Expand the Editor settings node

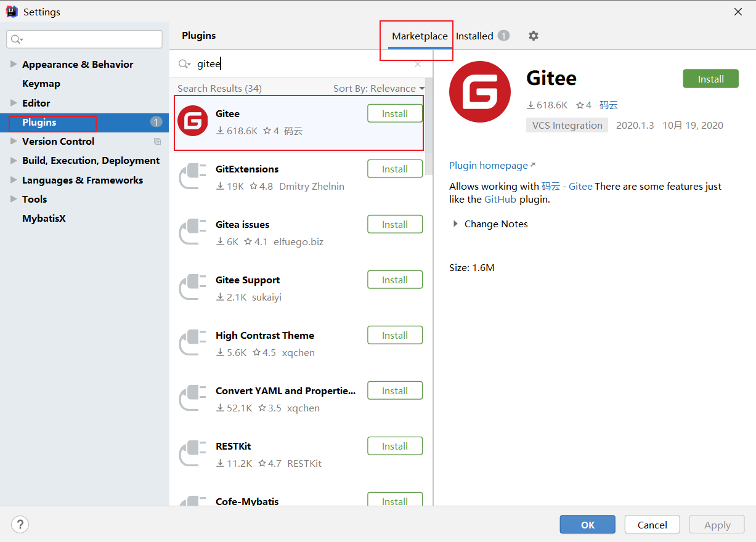14,103
